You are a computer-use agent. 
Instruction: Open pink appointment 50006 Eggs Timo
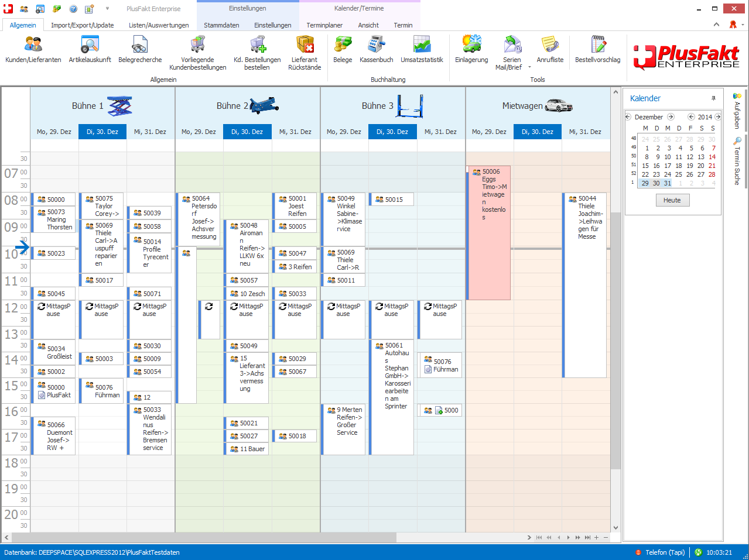coord(489,233)
